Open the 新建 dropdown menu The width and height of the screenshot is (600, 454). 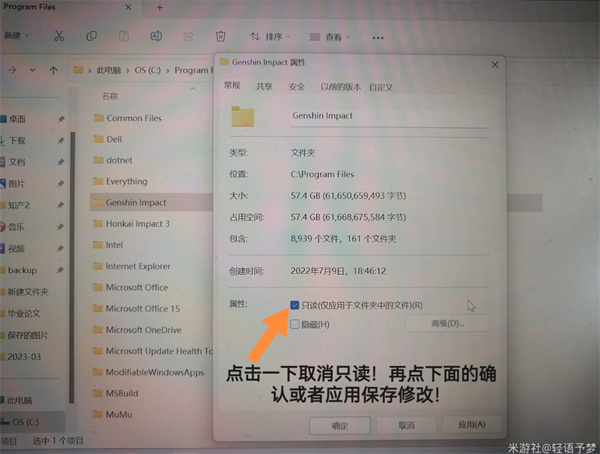coord(16,36)
